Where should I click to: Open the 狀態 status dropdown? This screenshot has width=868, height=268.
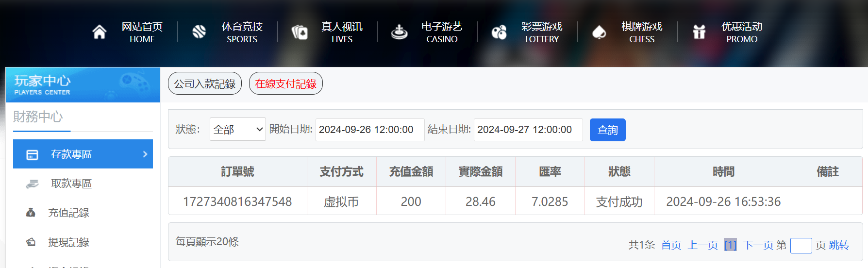coord(237,130)
